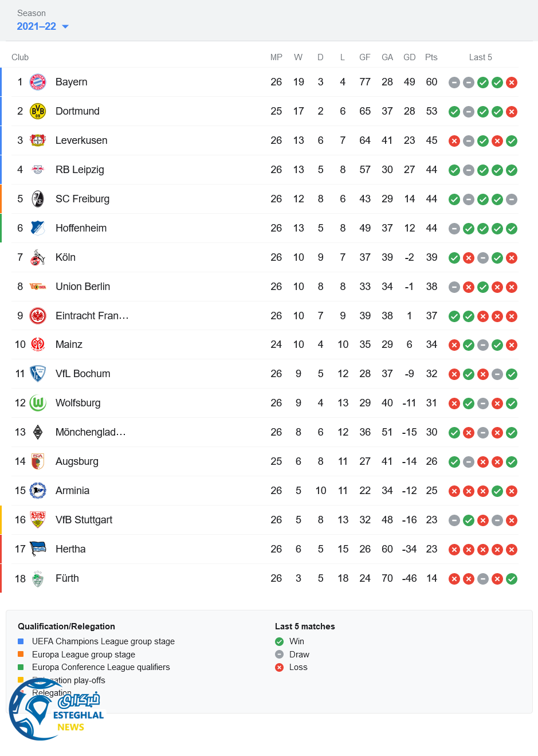Viewport: 538px width, 756px height.
Task: Click Bayern's most recent loss indicator
Action: pos(512,83)
